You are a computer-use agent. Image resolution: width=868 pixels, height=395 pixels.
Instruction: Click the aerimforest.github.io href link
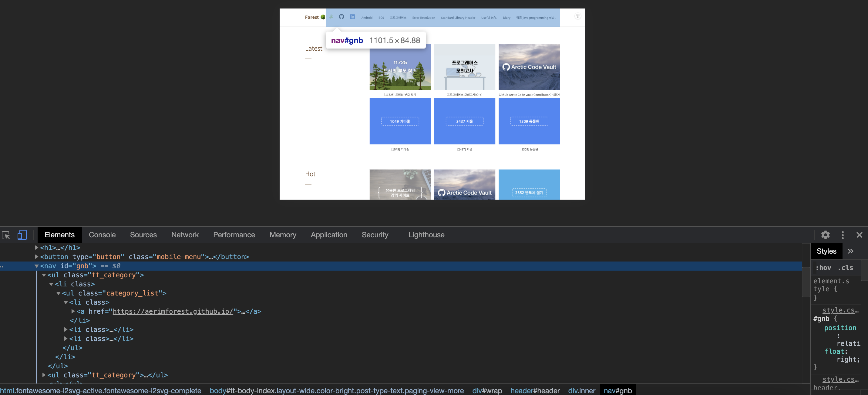[173, 311]
